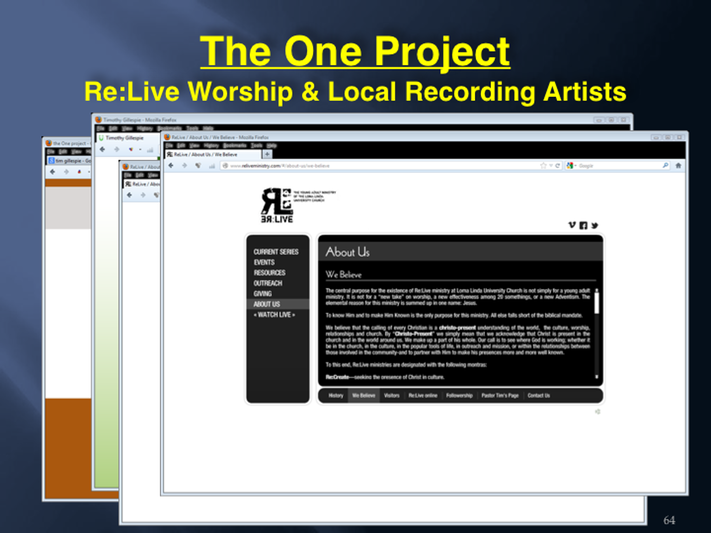711x533 pixels.
Task: Click the search magnifier in Google box
Action: (x=665, y=166)
